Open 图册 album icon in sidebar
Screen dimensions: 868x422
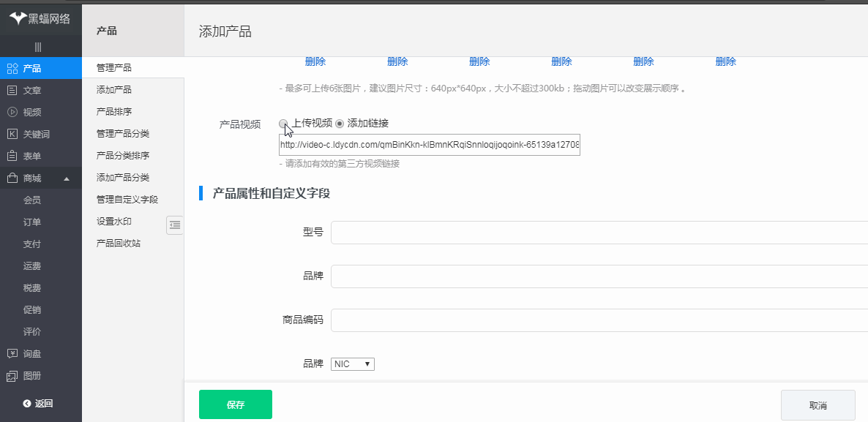[12, 376]
